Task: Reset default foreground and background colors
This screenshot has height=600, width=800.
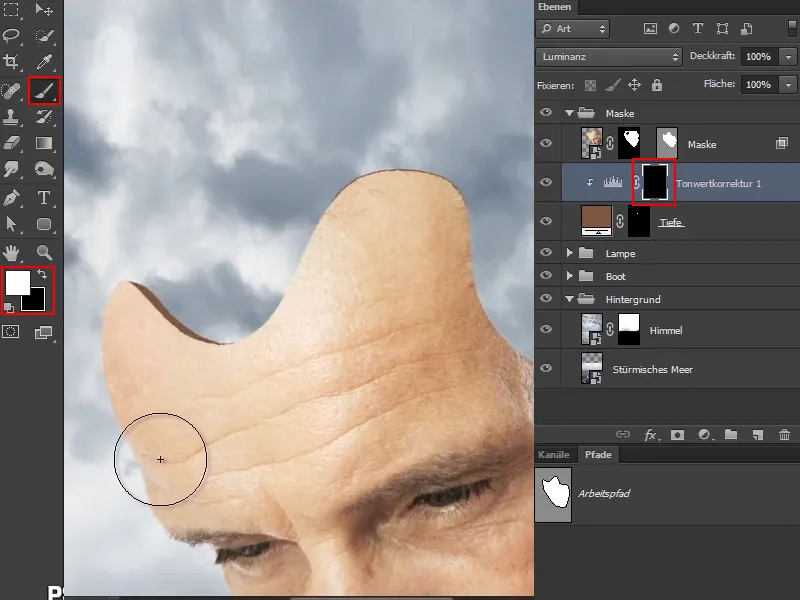Action: (x=9, y=307)
